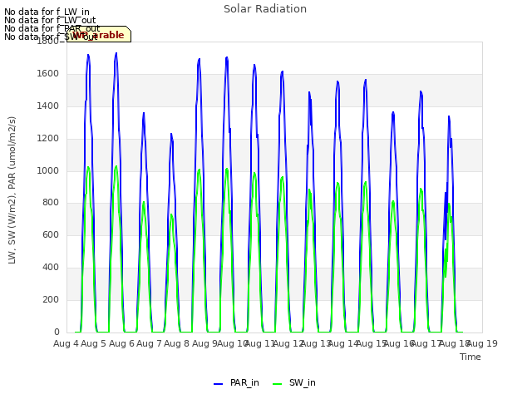Click the blue PAR_in legend swatch
Image resolution: width=532 pixels, height=399 pixels.
(218, 384)
